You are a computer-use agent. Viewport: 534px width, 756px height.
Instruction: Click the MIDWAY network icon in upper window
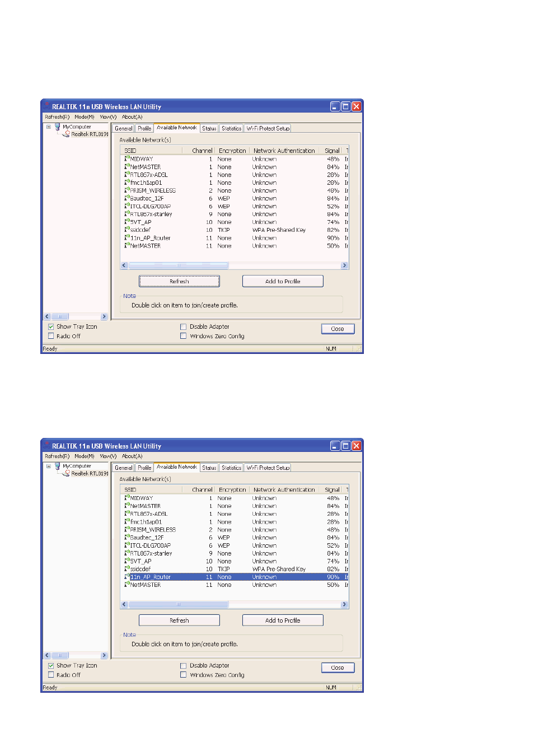click(127, 158)
